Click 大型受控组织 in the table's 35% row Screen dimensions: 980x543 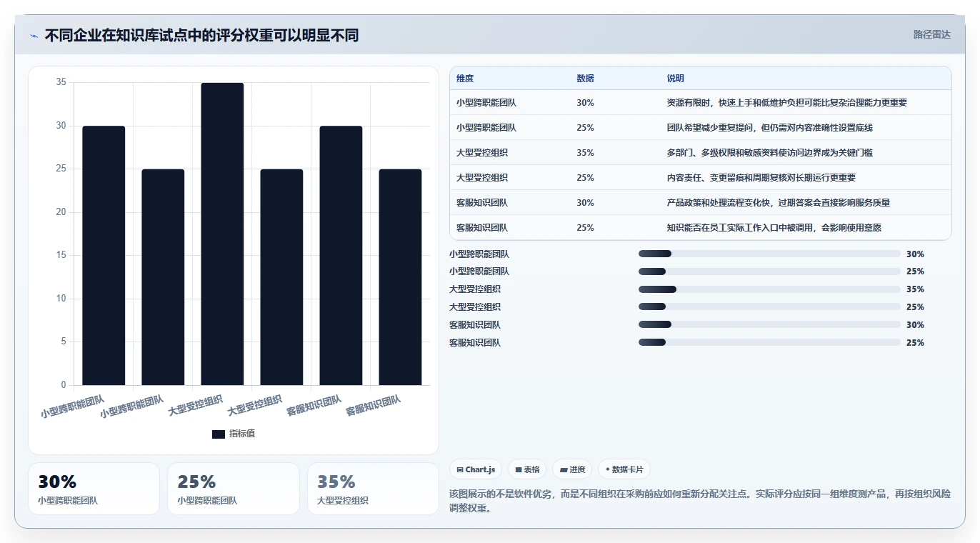tap(482, 153)
